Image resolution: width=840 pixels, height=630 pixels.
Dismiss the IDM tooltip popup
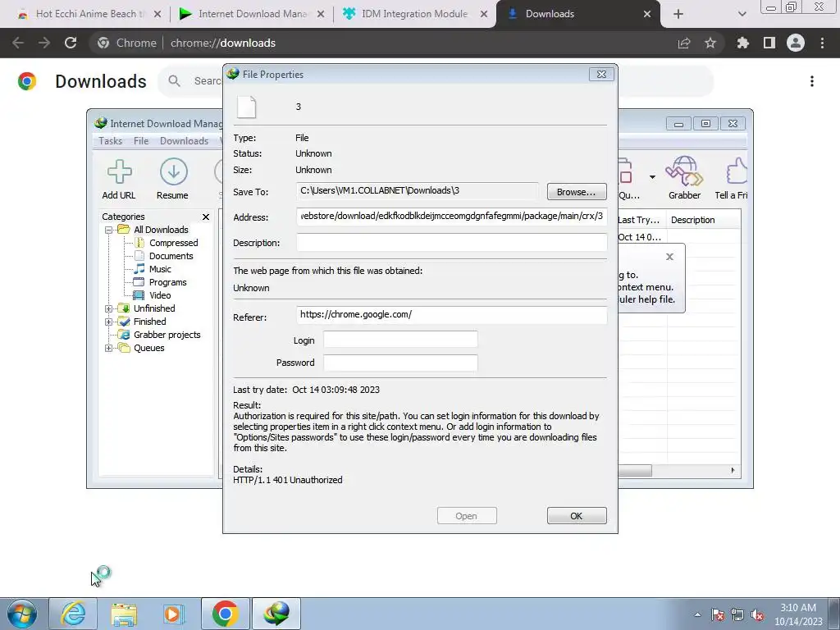click(669, 257)
